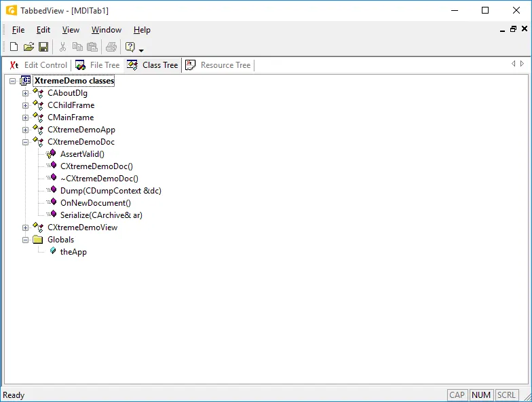This screenshot has width=532, height=402.
Task: Click the CAP status bar indicator
Action: pyautogui.click(x=457, y=395)
